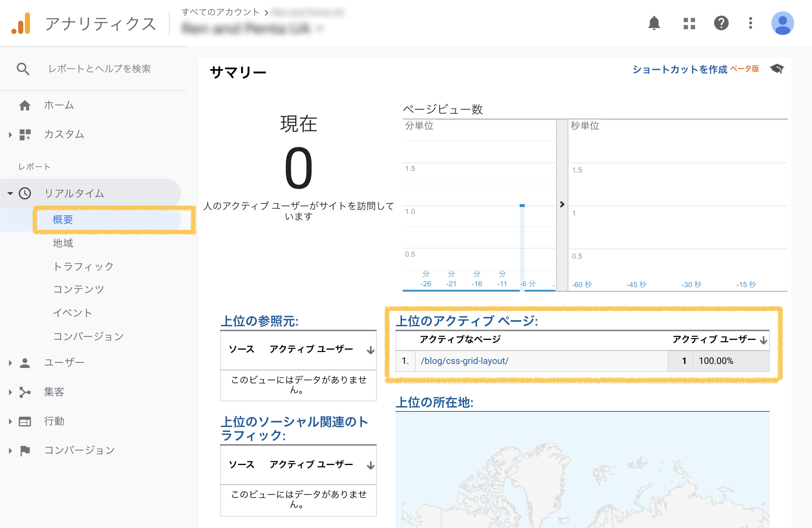Image resolution: width=812 pixels, height=528 pixels.
Task: Click the 集客 acquisition icon
Action: (x=25, y=392)
